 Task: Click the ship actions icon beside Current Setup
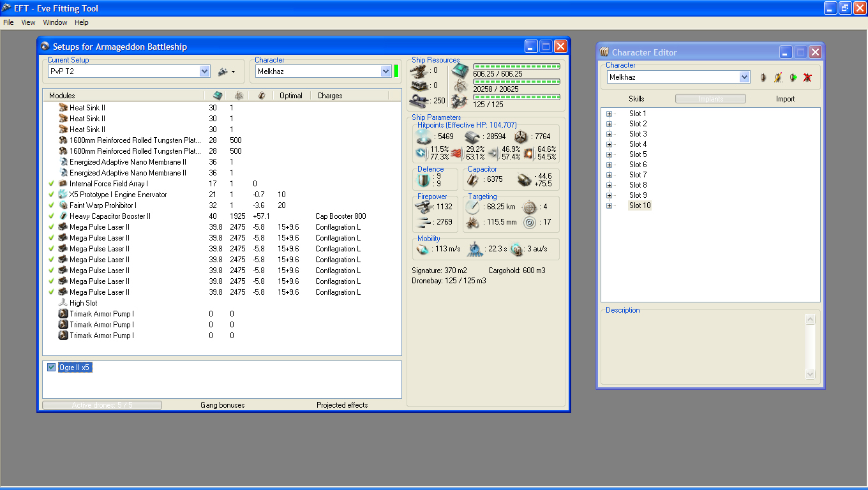coord(226,71)
